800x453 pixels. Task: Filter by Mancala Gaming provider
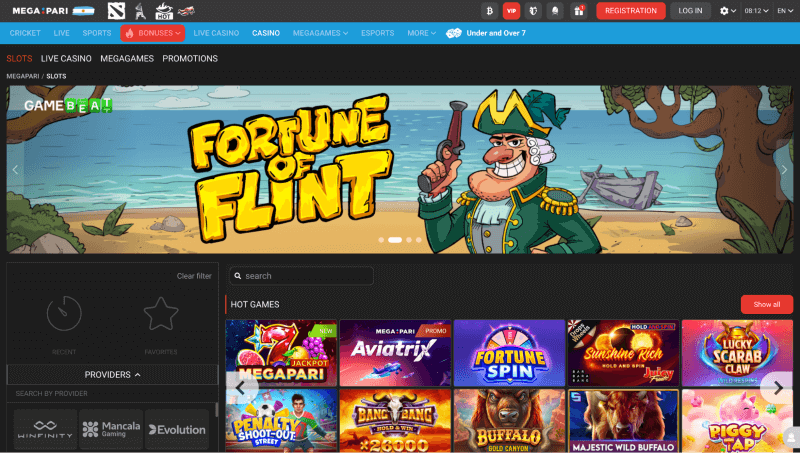111,429
